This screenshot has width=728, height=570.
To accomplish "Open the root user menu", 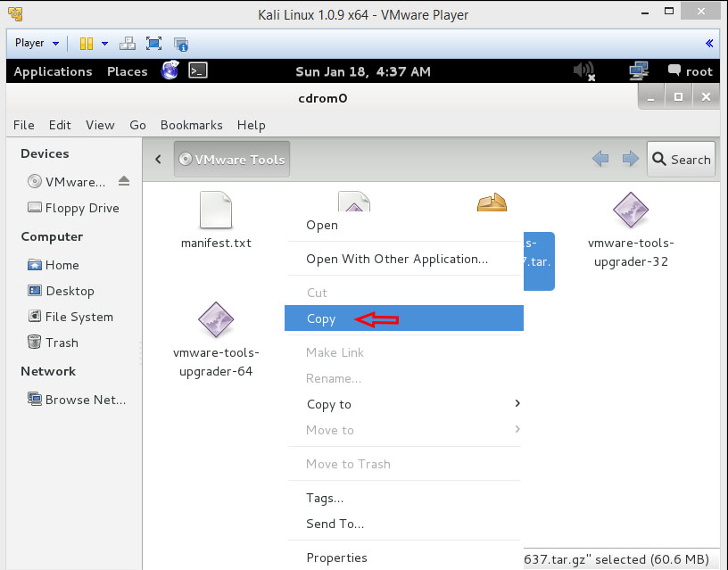I will pos(690,71).
